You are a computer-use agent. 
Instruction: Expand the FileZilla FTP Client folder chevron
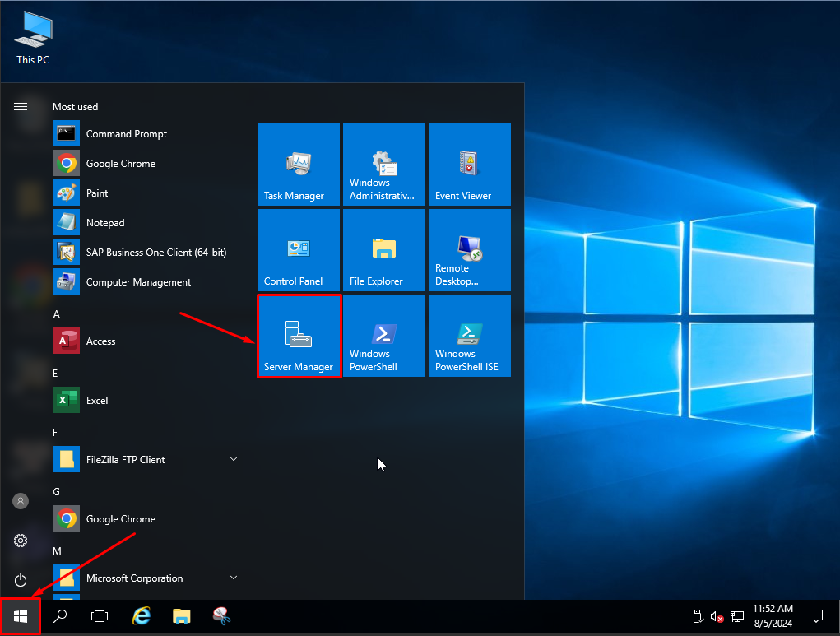[234, 459]
